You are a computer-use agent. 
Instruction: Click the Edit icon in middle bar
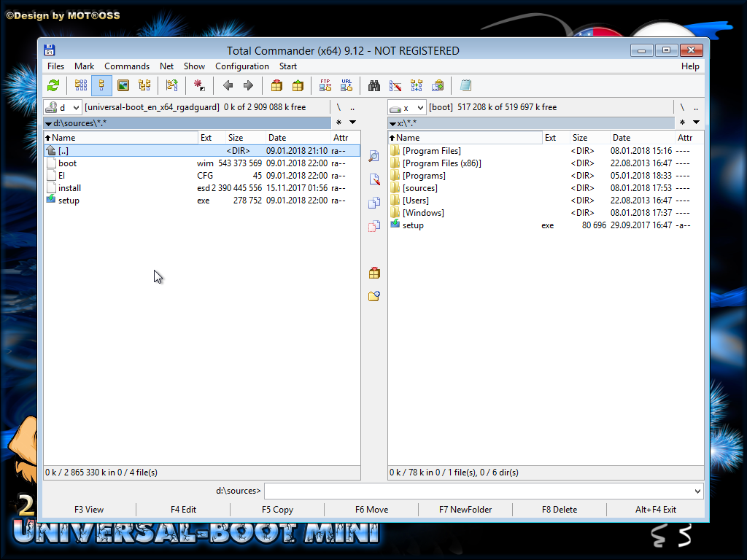tap(374, 179)
